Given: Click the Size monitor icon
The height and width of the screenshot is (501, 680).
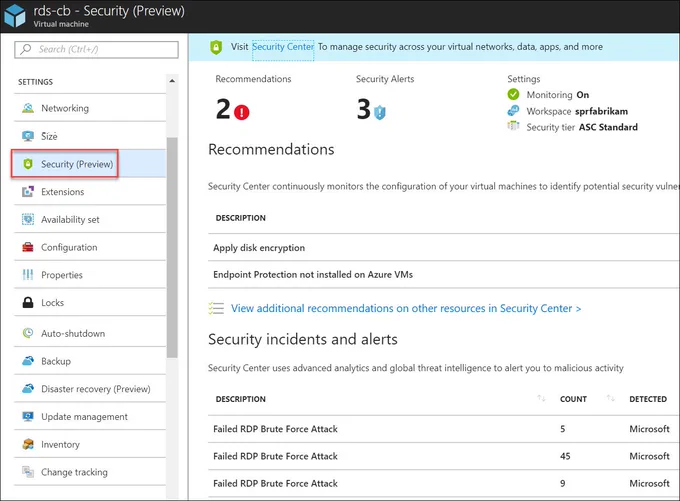Looking at the screenshot, I should click(x=28, y=136).
